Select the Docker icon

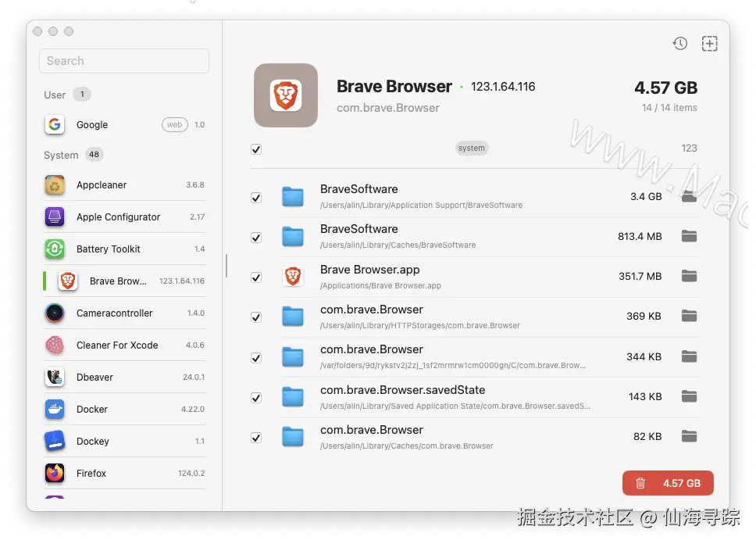[x=55, y=410]
